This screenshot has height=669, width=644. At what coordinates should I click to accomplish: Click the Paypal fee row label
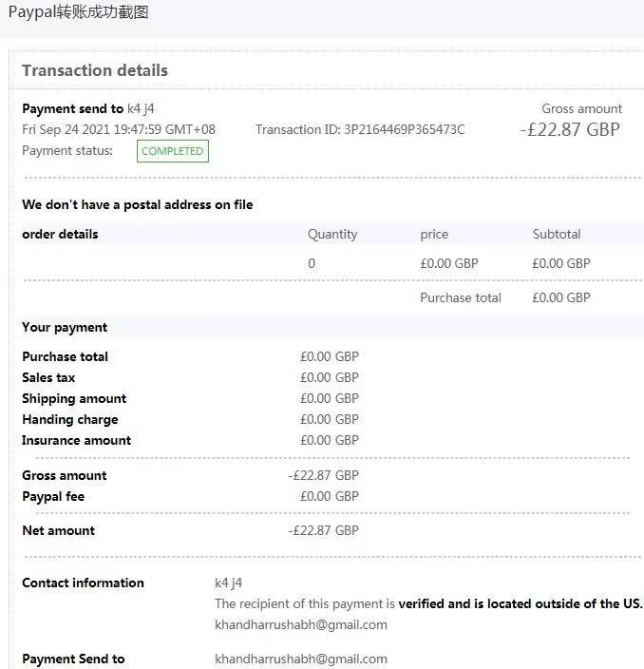53,496
